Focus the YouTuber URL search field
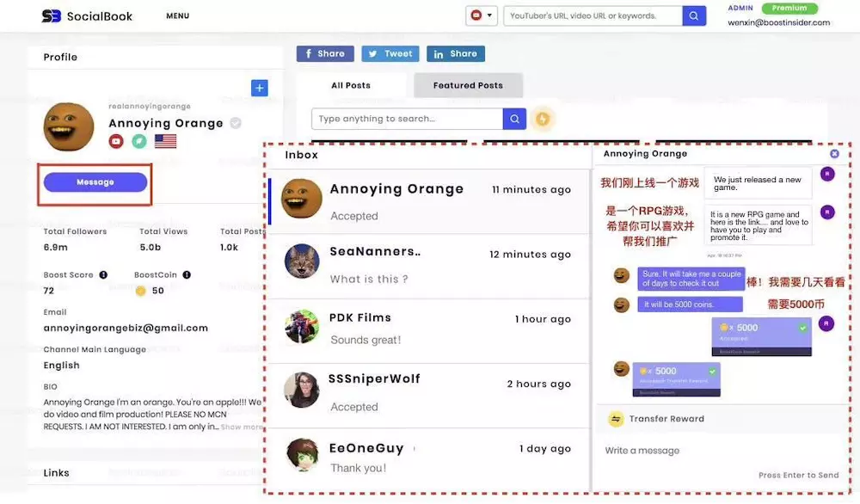 593,15
